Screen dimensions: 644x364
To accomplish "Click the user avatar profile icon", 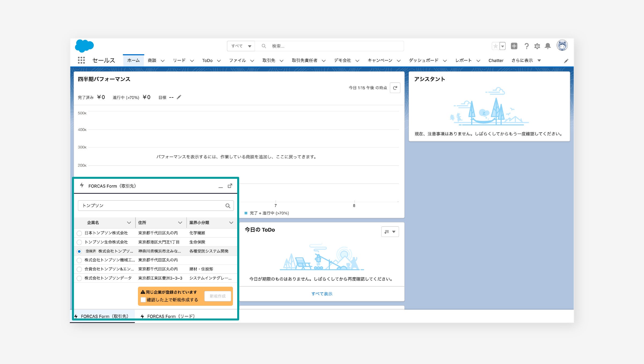I will point(562,46).
